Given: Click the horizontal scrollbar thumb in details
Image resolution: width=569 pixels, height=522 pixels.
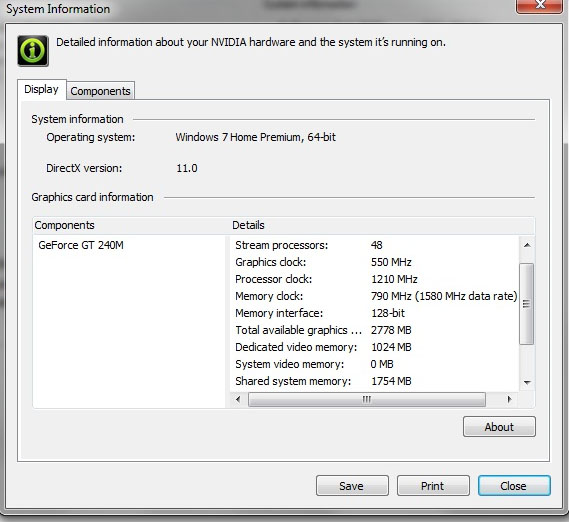Looking at the screenshot, I should [367, 399].
